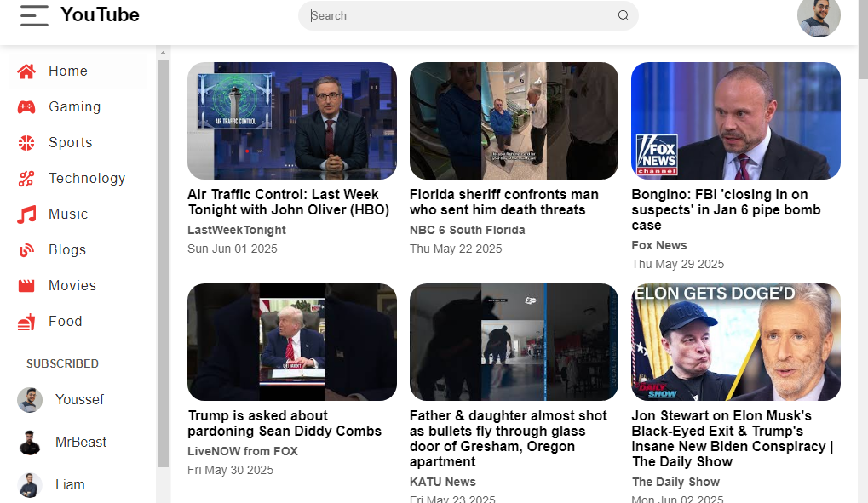Click the NBC 6 South Florida channel name
The width and height of the screenshot is (868, 503).
[467, 230]
